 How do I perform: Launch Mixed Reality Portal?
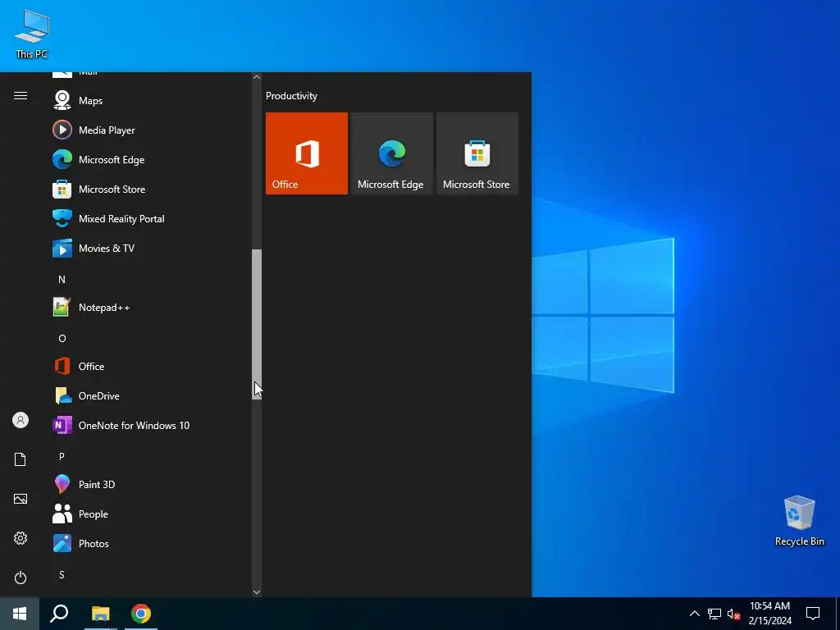click(x=150, y=218)
